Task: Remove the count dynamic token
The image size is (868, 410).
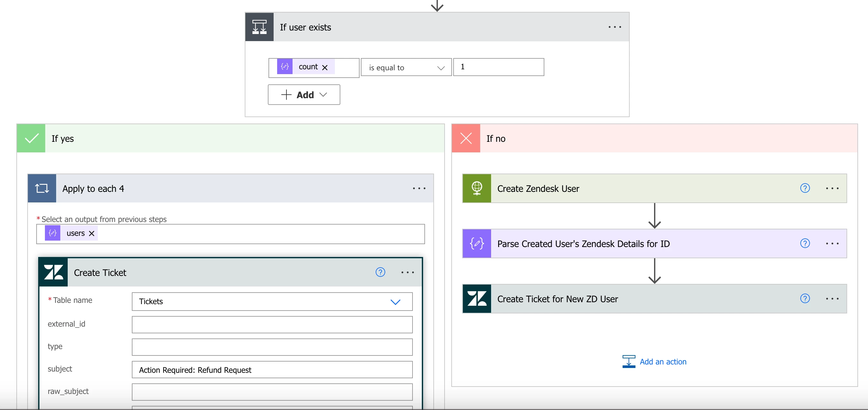Action: point(325,67)
